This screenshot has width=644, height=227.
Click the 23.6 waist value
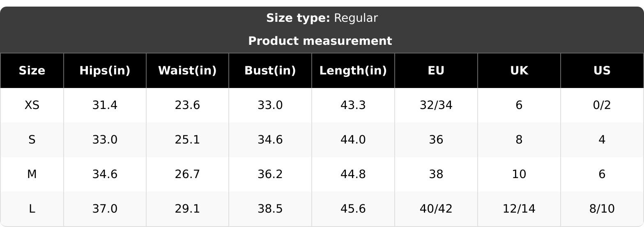[187, 105]
